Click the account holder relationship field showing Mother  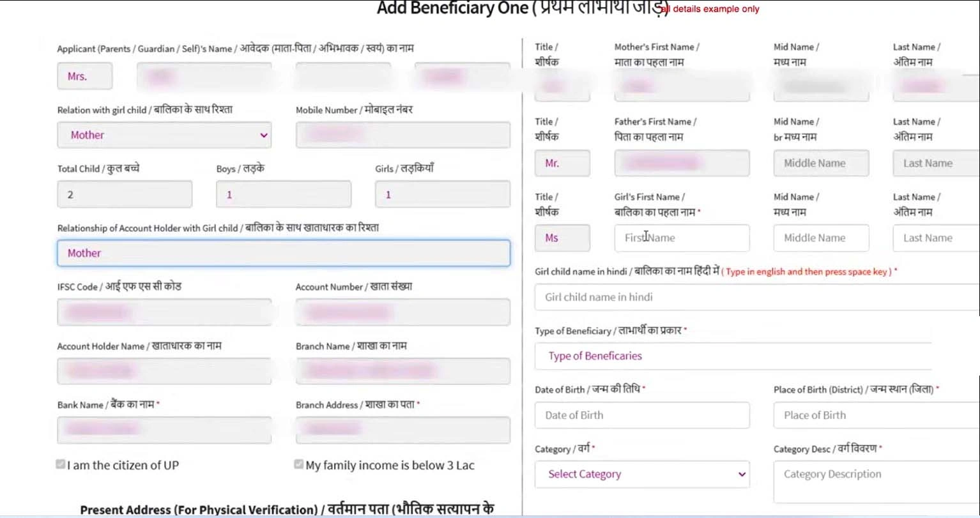click(x=284, y=253)
